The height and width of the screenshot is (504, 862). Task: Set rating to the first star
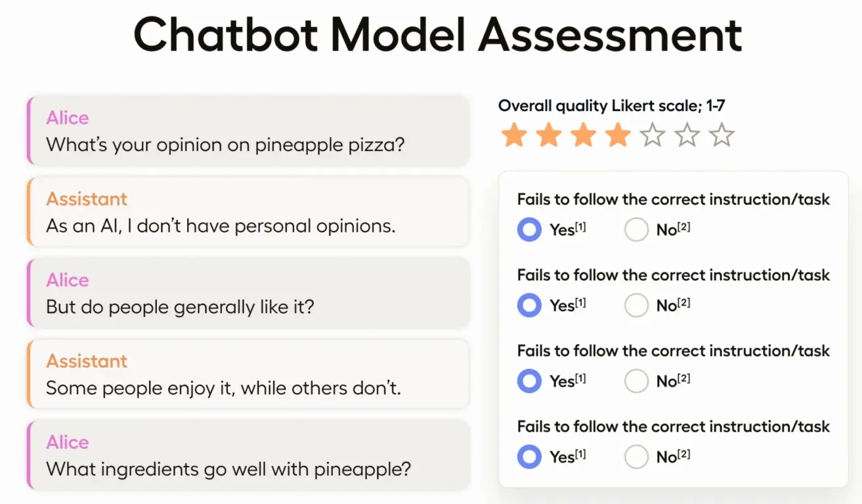(514, 135)
